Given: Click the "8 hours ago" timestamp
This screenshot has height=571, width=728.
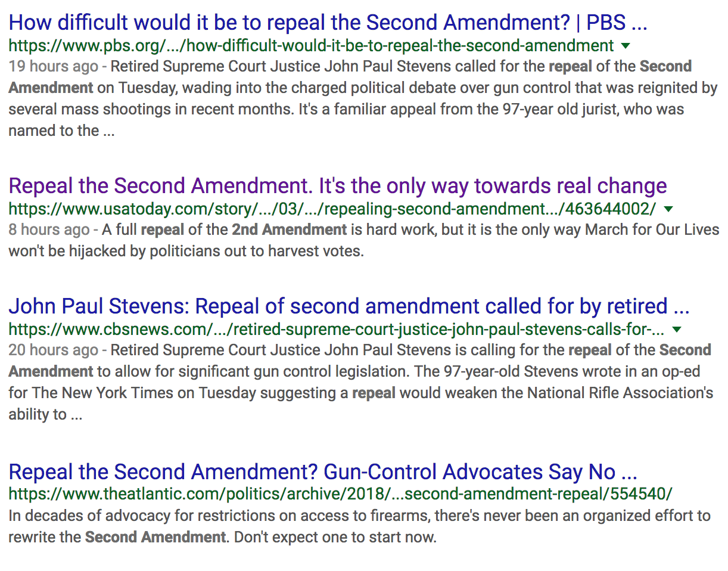Looking at the screenshot, I should (49, 229).
